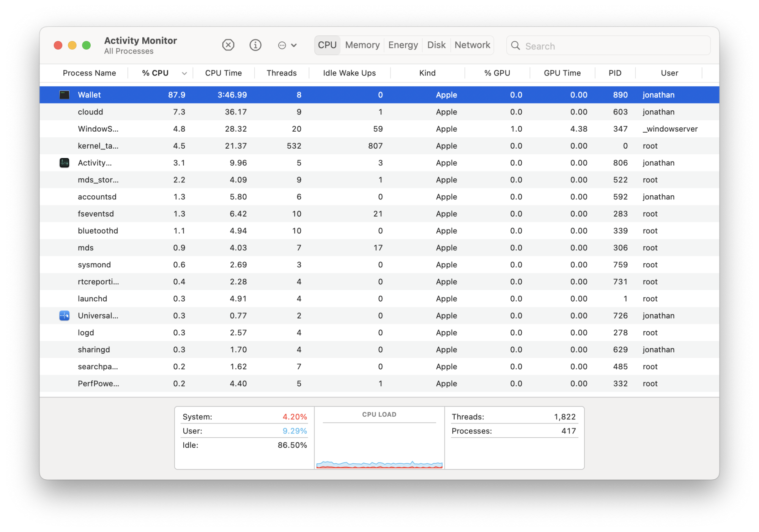
Task: Toggle % CPU sort order chevron
Action: (x=184, y=74)
